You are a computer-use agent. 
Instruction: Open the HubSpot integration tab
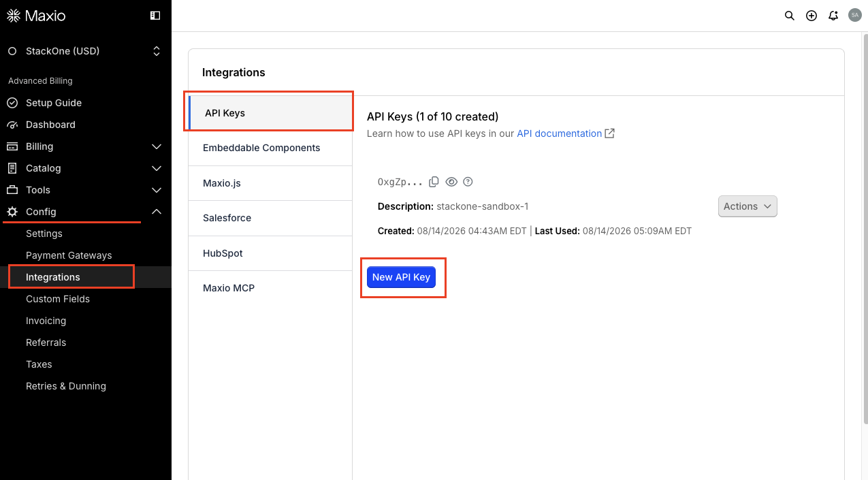270,253
